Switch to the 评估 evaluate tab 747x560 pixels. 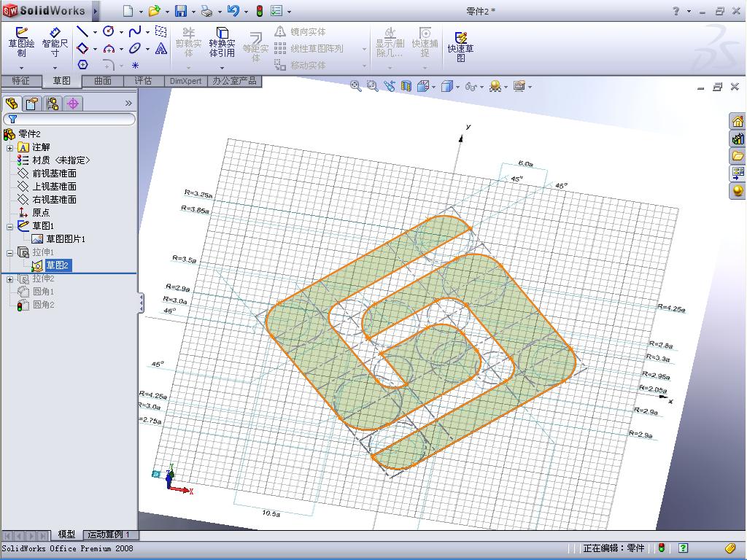[144, 81]
